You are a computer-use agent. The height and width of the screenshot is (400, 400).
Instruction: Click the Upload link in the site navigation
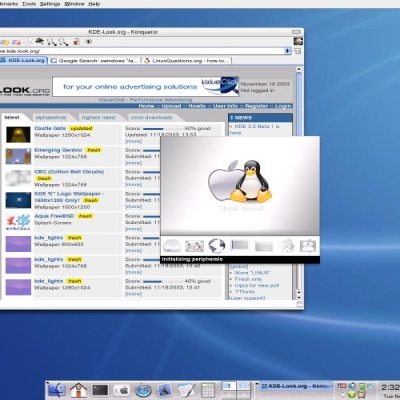[x=171, y=106]
